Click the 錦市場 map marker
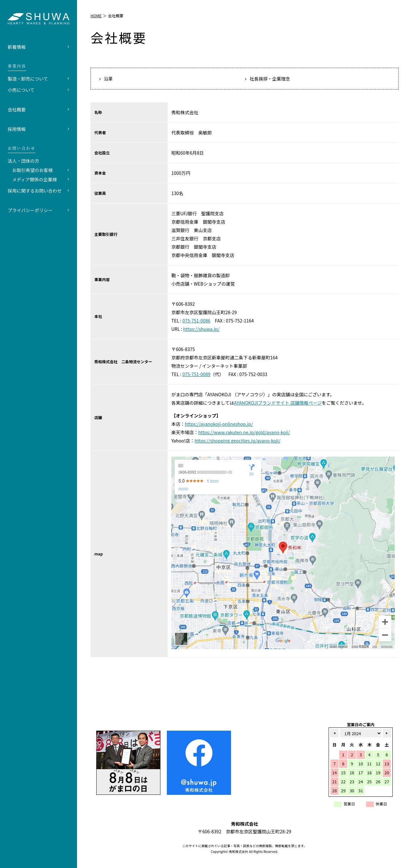This screenshot has width=412, height=868. [257, 574]
